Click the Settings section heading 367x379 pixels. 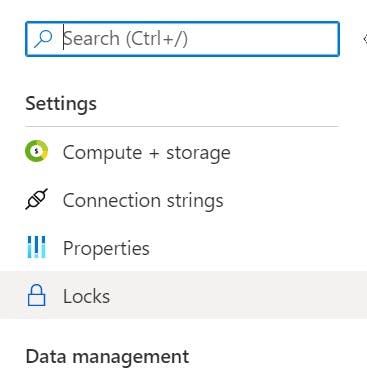(61, 104)
